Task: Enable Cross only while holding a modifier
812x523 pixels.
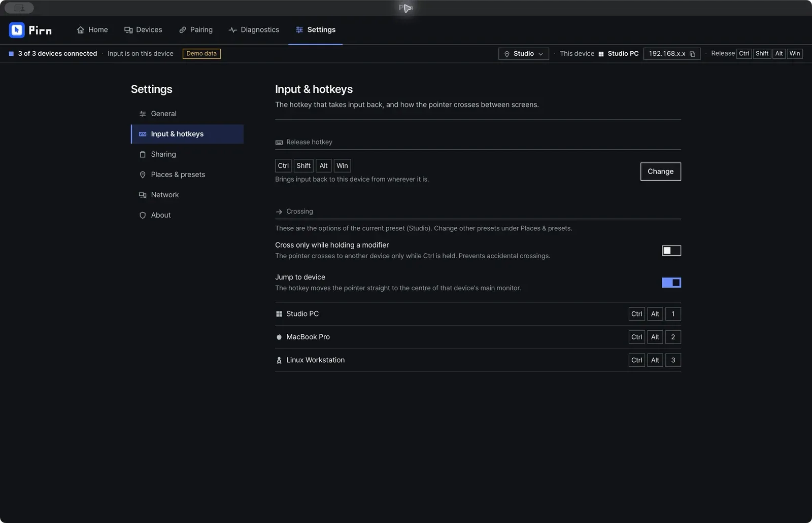Action: point(671,251)
